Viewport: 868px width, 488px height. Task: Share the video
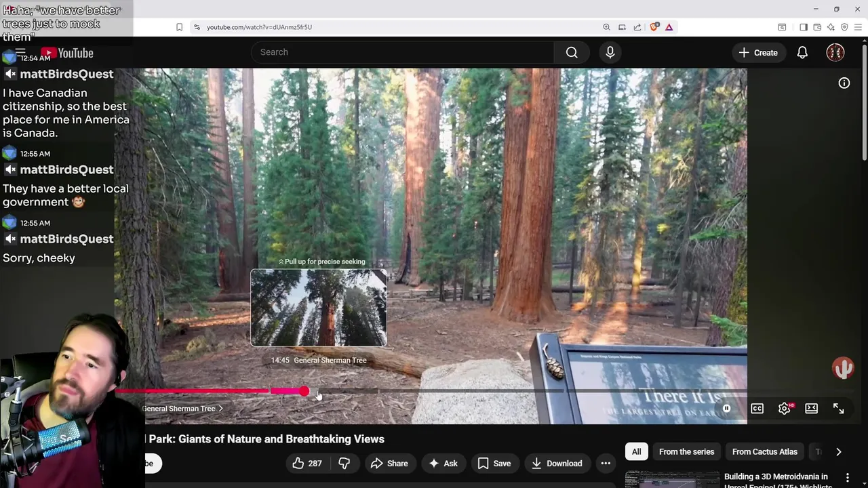point(389,464)
